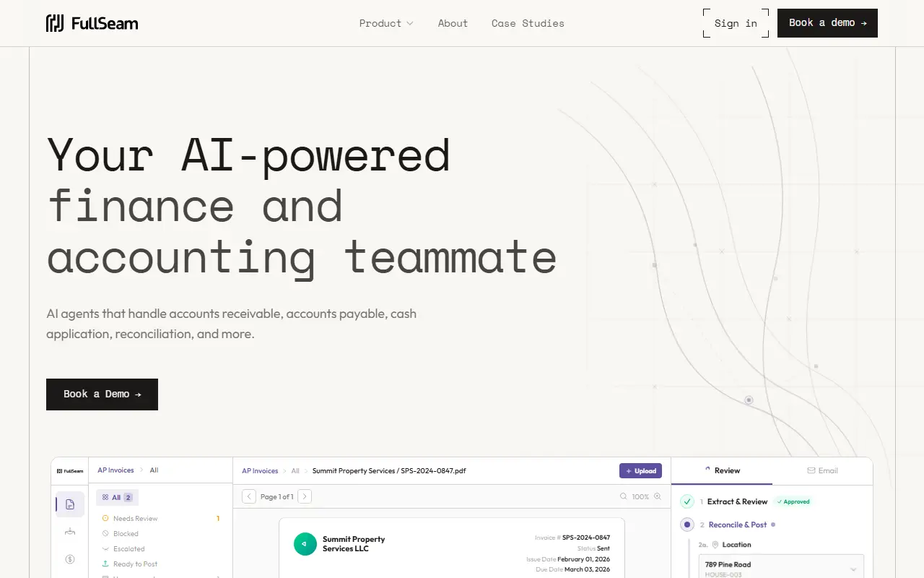Image resolution: width=924 pixels, height=578 pixels.
Task: Click the Escalated status icon
Action: pyautogui.click(x=105, y=548)
